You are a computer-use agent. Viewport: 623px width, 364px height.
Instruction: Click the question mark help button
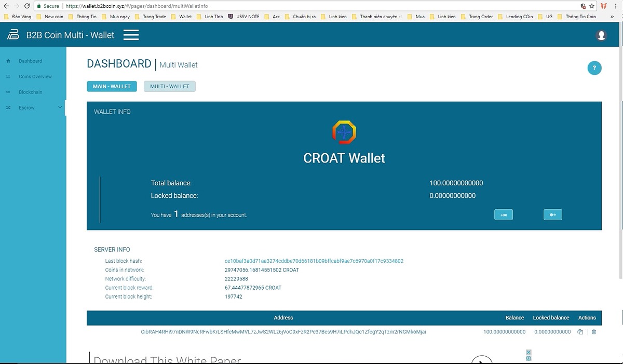click(594, 68)
